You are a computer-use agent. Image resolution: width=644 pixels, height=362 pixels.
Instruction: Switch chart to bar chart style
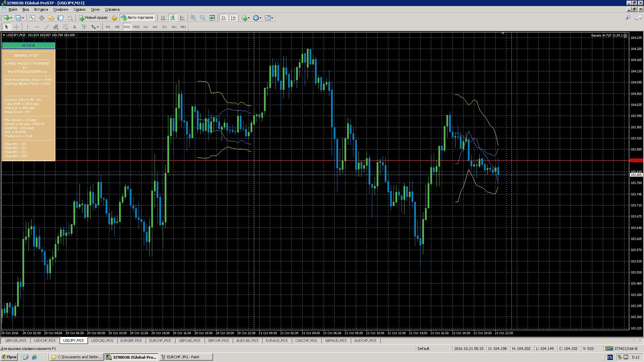[x=163, y=18]
